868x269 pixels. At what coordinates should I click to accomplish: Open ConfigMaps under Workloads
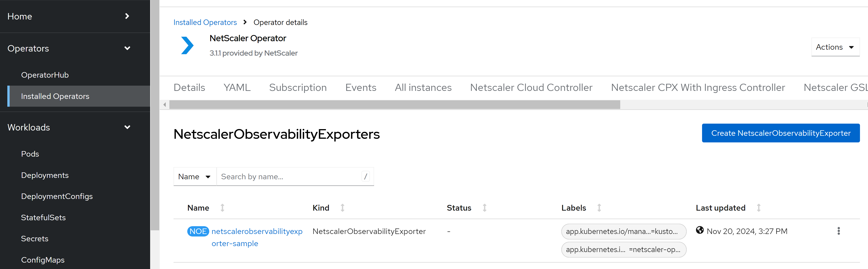pos(43,260)
